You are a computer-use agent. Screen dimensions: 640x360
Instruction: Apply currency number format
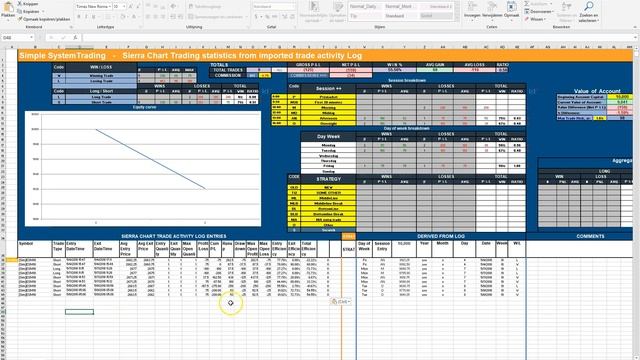257,17
